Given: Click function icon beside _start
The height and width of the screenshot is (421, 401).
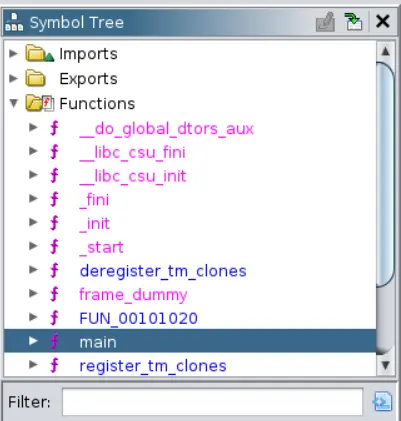Looking at the screenshot, I should coord(54,247).
